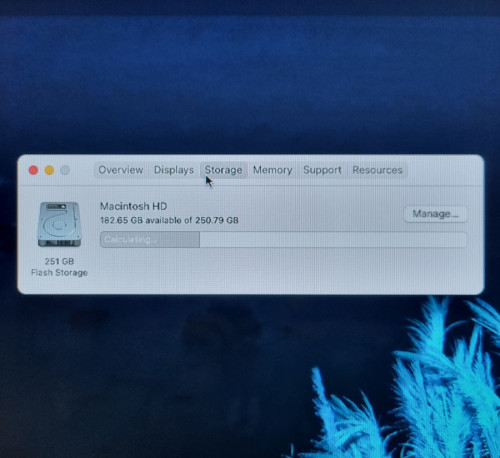Go to the Support tab
Screen dimensions: 500x458
pos(322,170)
